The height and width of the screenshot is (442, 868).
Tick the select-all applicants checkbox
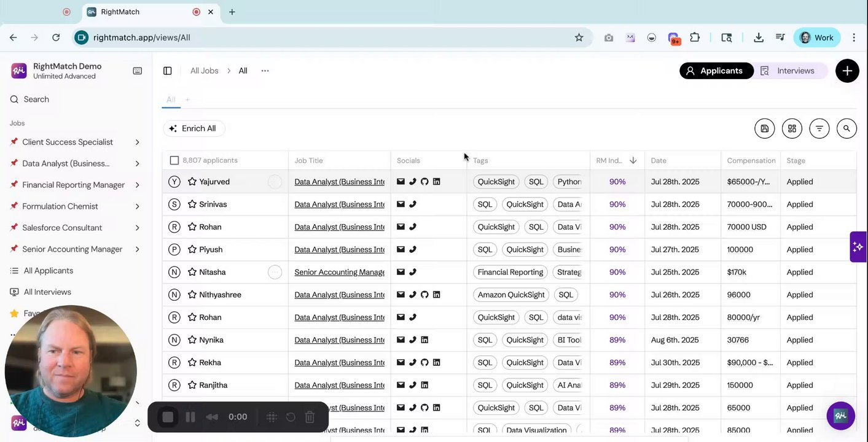pyautogui.click(x=174, y=160)
